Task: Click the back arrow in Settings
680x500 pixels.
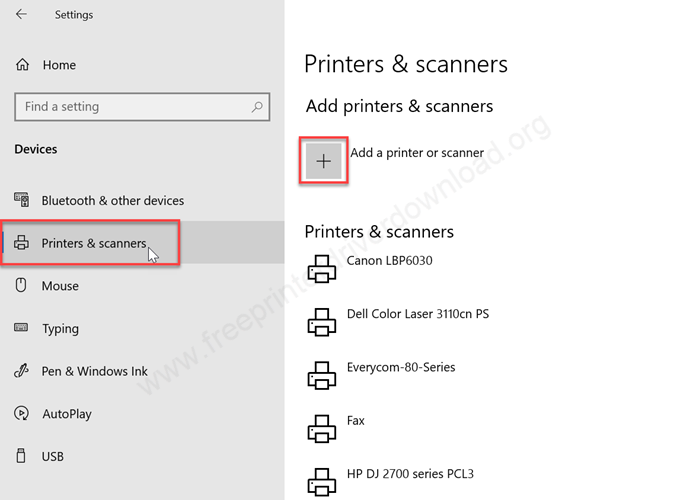Action: click(x=21, y=14)
